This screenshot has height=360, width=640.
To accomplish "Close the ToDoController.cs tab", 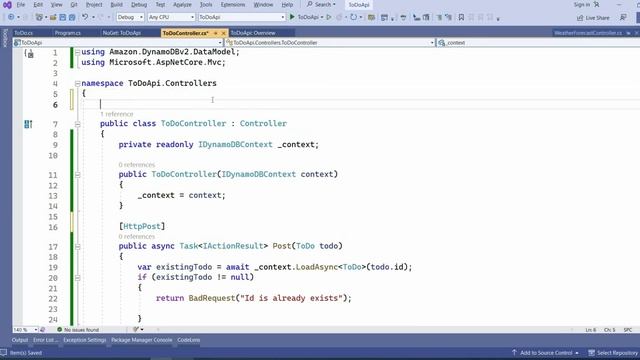I will pyautogui.click(x=223, y=33).
